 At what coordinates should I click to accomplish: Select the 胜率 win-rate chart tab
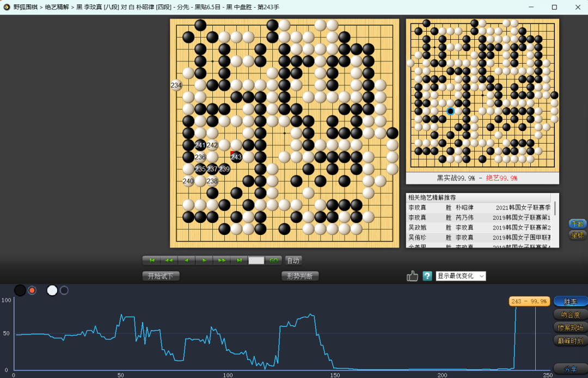coord(571,301)
